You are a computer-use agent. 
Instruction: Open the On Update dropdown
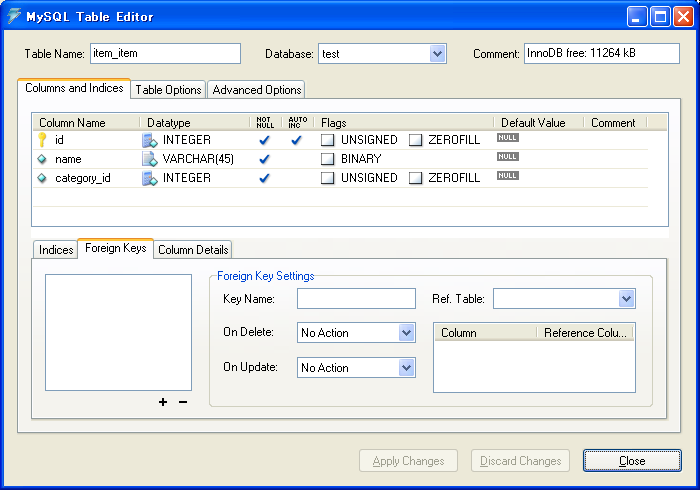(407, 368)
